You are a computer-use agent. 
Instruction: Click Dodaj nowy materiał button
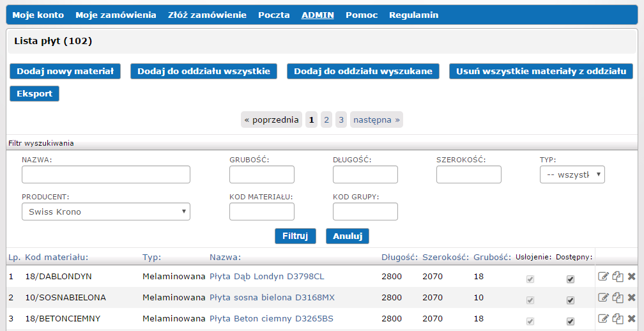tap(65, 71)
